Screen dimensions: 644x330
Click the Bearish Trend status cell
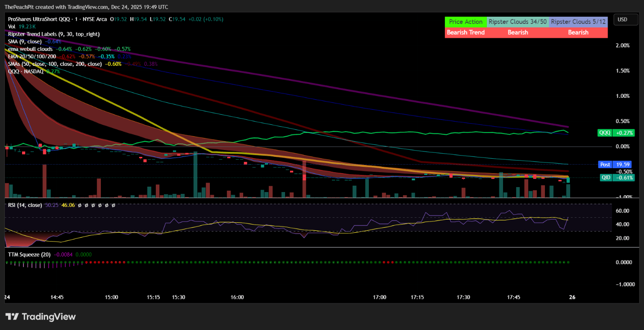click(x=466, y=32)
